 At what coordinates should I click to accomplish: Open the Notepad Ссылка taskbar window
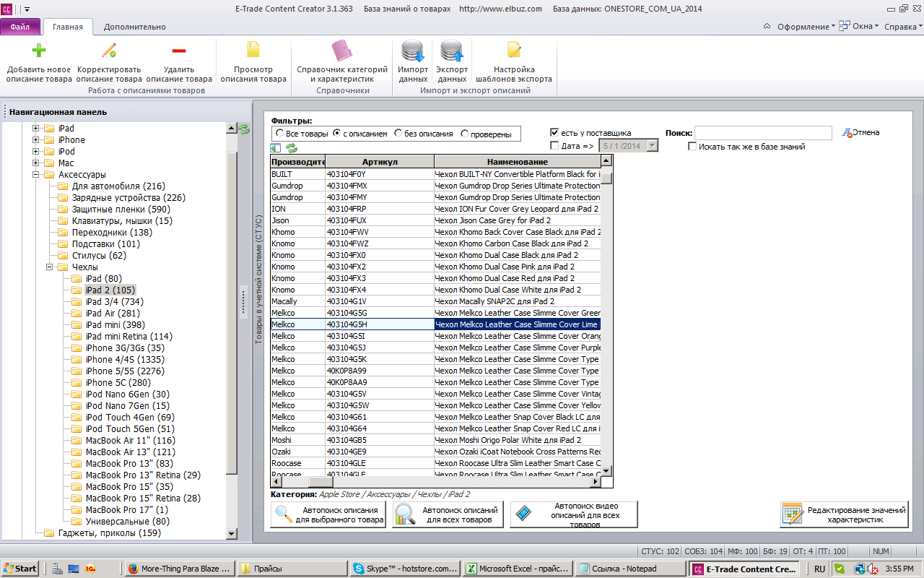click(629, 569)
